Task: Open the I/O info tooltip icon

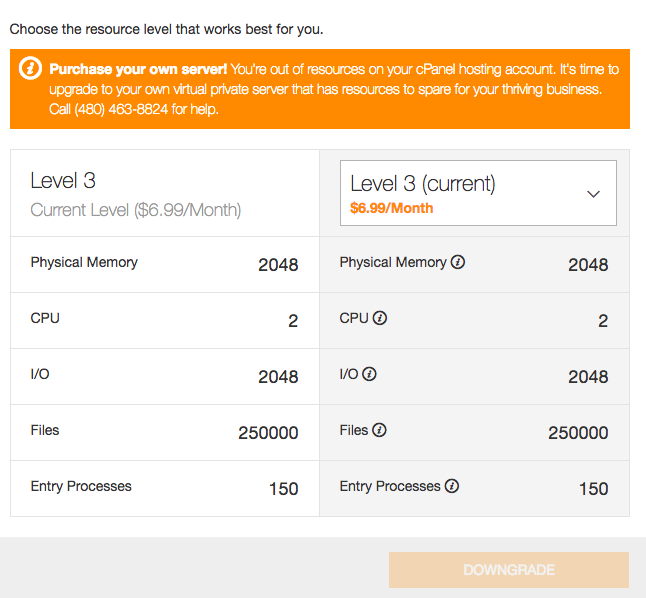Action: click(369, 374)
